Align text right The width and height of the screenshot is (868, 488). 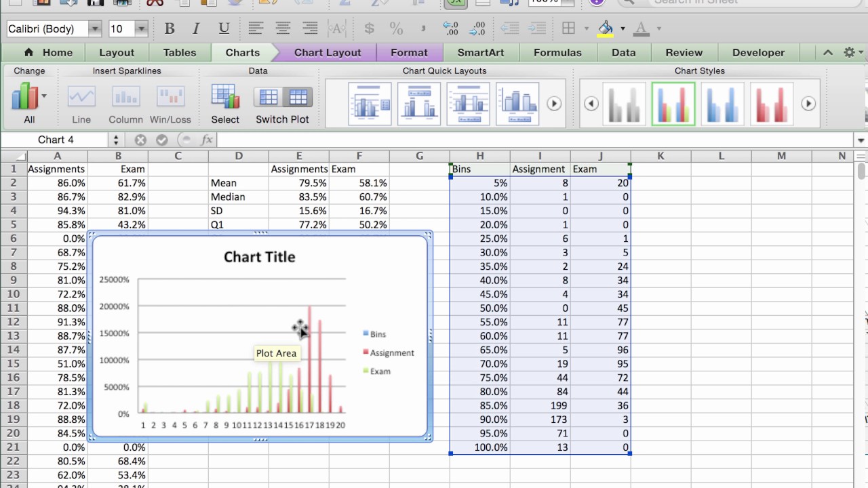310,28
